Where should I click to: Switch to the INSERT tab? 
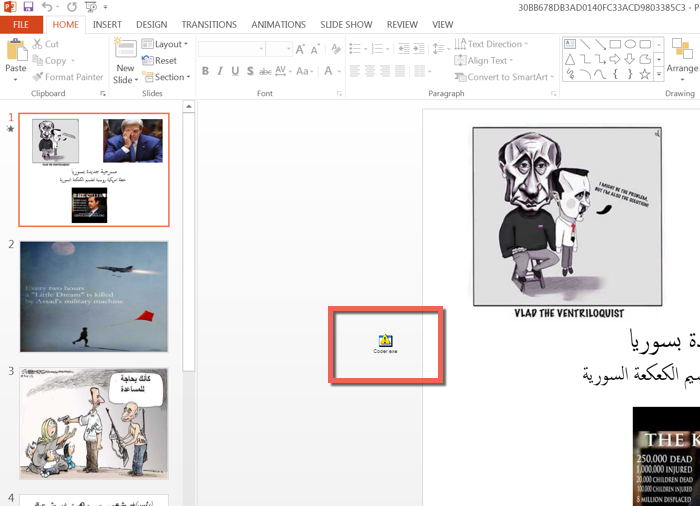(107, 25)
